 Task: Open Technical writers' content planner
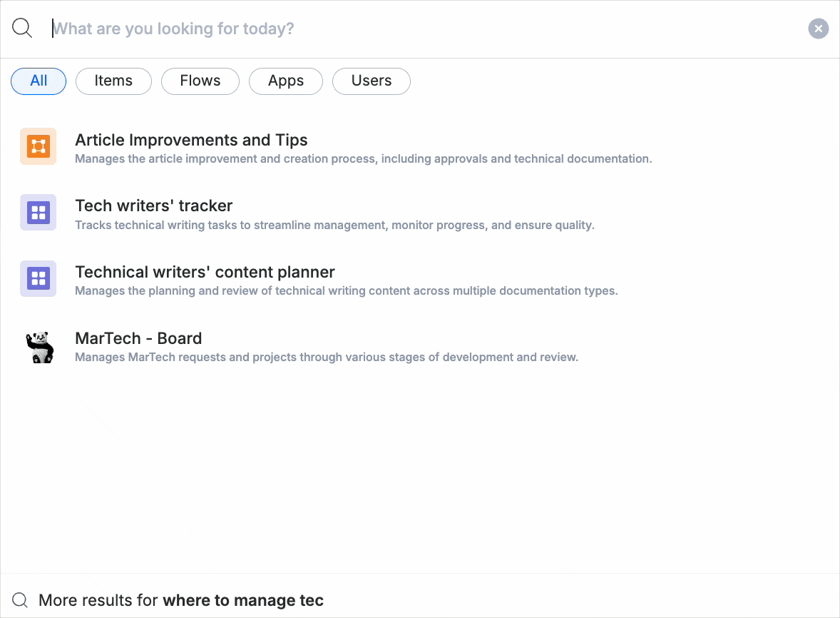pyautogui.click(x=205, y=272)
